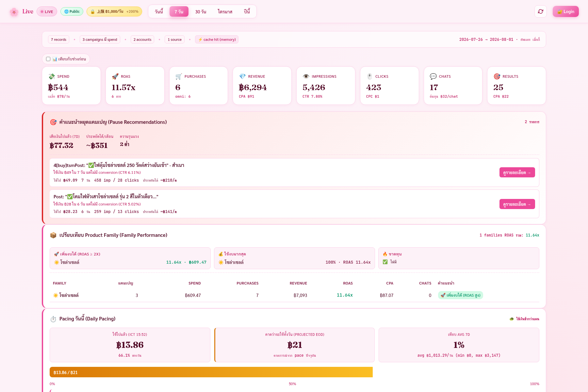Click the Clicks mouse icon
The height and width of the screenshot is (392, 588).
click(369, 76)
